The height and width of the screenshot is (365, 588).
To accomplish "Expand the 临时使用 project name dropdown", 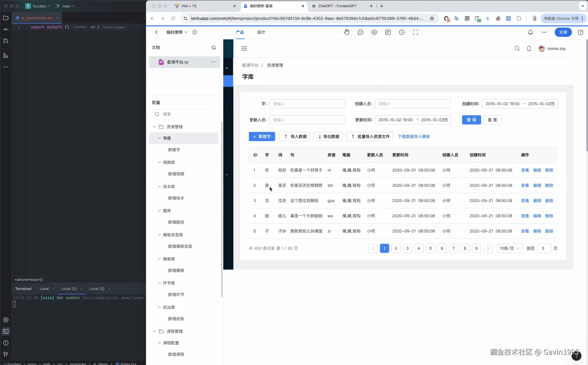I will click(176, 32).
